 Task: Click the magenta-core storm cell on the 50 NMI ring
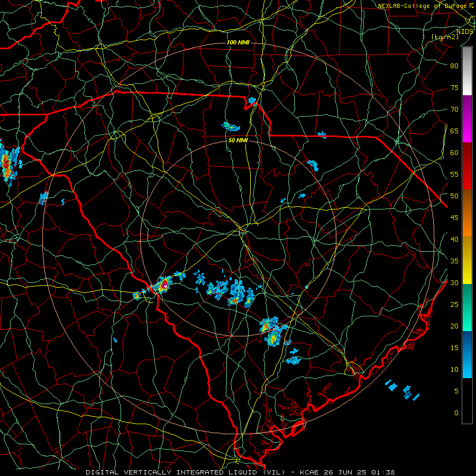pyautogui.click(x=164, y=285)
